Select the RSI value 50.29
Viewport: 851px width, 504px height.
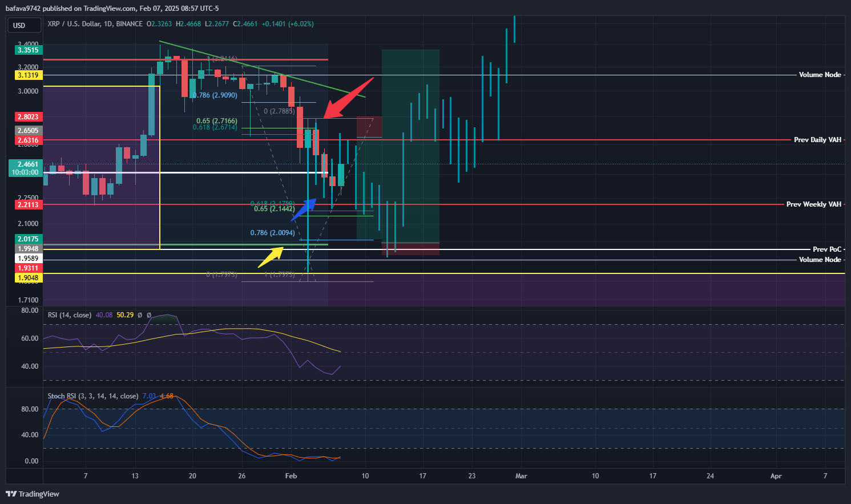[x=125, y=315]
